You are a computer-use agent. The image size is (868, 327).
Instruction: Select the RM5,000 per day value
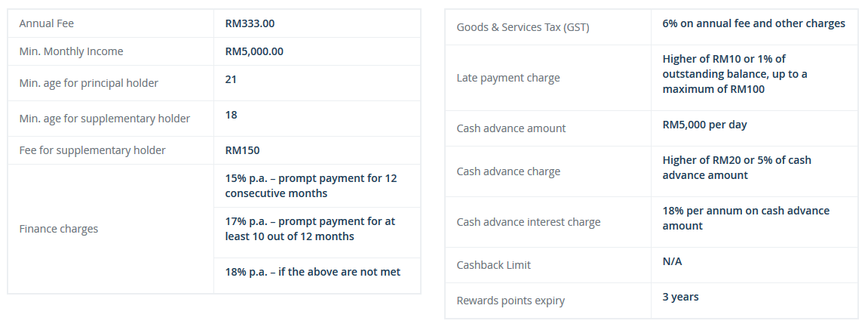coord(704,125)
